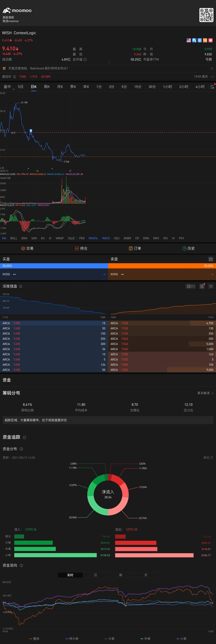Tap the QR code image
Viewport: 216px width, 644px height.
coord(206,15)
